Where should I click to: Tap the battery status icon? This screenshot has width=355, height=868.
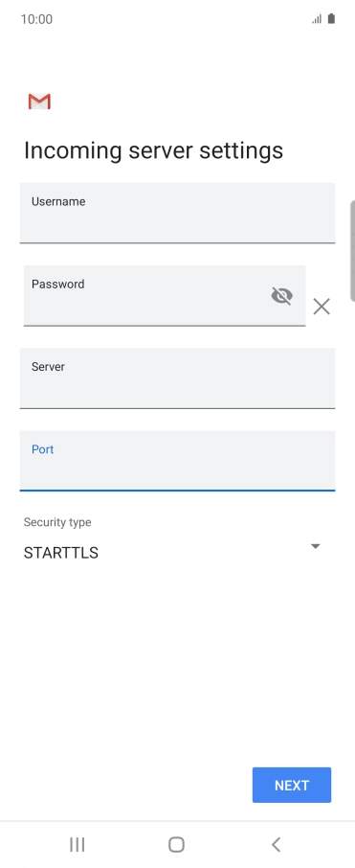pyautogui.click(x=331, y=19)
